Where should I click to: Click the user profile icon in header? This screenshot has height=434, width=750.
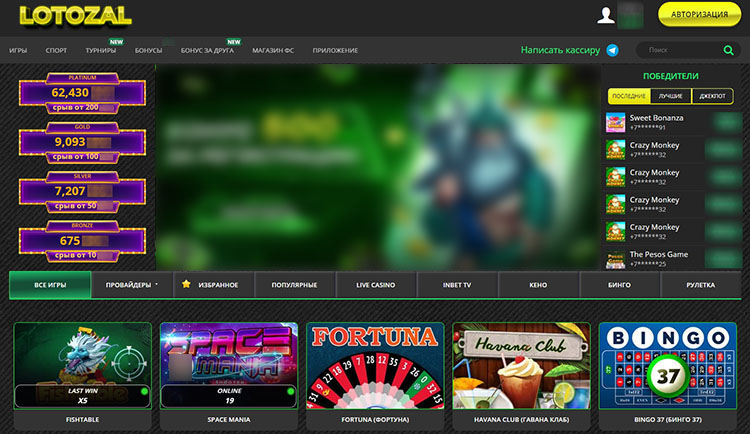[x=605, y=15]
